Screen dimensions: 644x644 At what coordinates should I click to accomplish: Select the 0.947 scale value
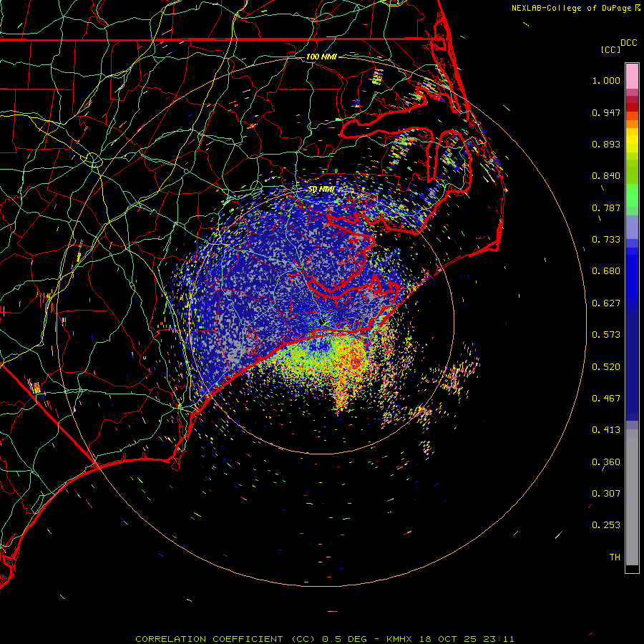pos(606,112)
